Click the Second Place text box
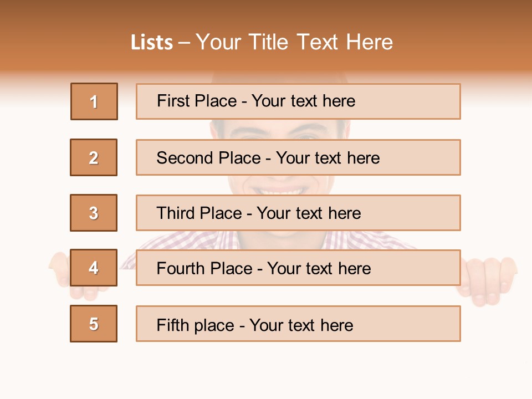 (298, 157)
